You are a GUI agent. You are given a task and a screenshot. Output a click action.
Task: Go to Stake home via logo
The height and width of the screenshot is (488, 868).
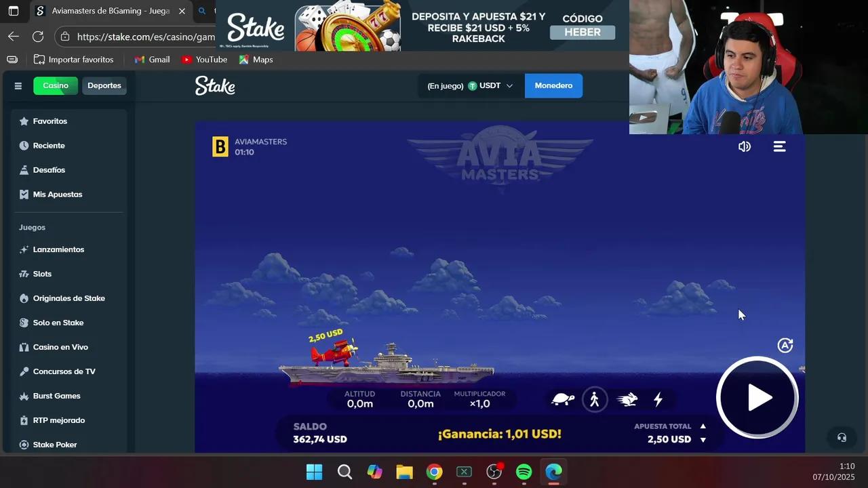[x=215, y=85]
